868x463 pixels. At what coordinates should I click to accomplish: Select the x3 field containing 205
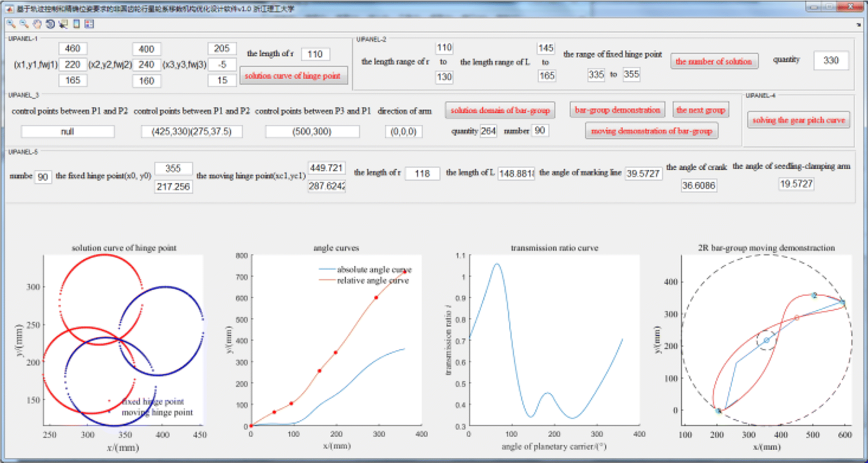coord(222,48)
